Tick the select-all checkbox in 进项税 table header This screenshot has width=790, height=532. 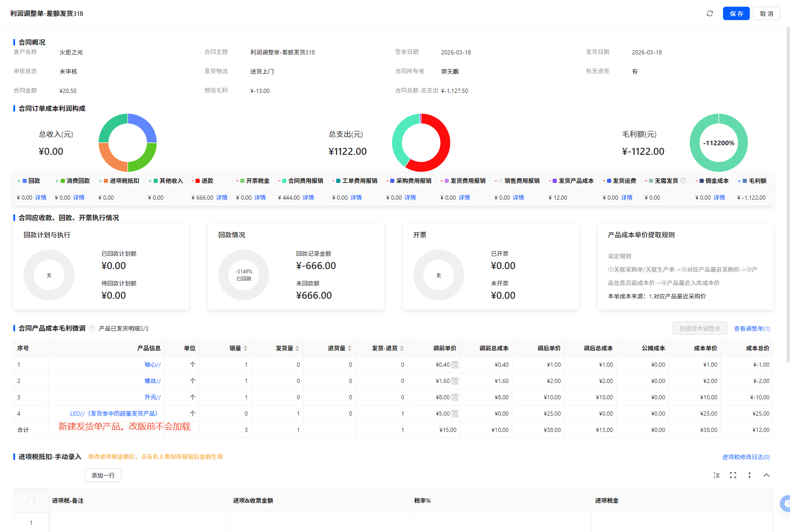[x=31, y=501]
